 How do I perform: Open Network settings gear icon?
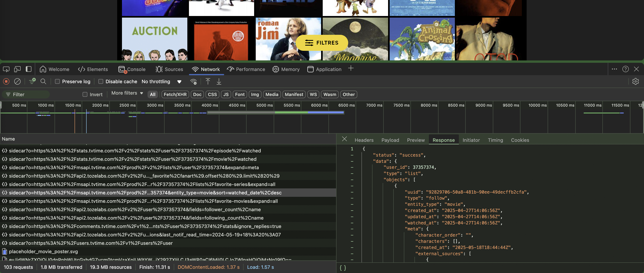635,82
